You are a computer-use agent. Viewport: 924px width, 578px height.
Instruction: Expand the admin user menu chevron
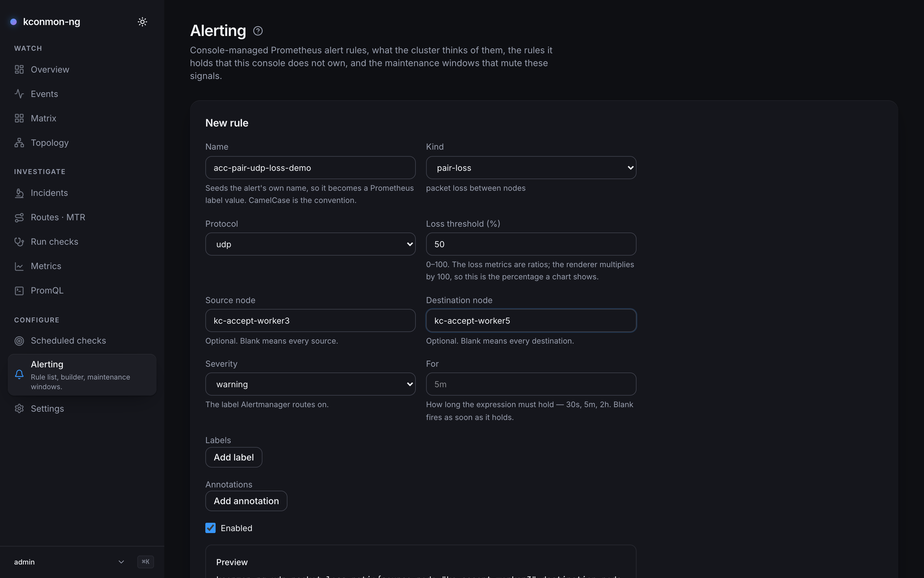click(121, 562)
